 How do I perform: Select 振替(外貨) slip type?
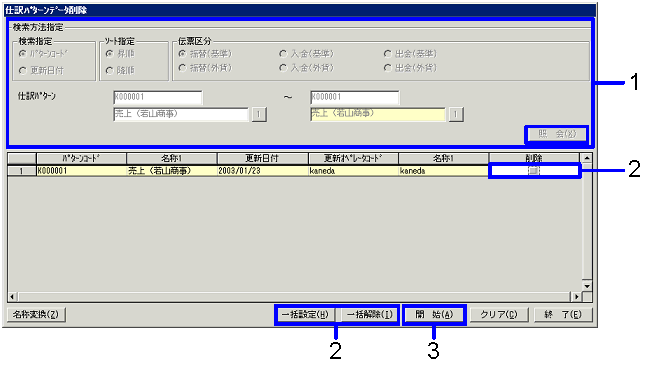182,68
